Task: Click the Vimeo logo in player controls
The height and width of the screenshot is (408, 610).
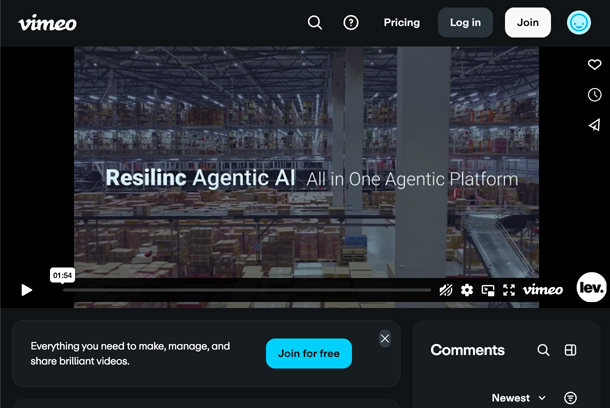Action: pyautogui.click(x=543, y=290)
